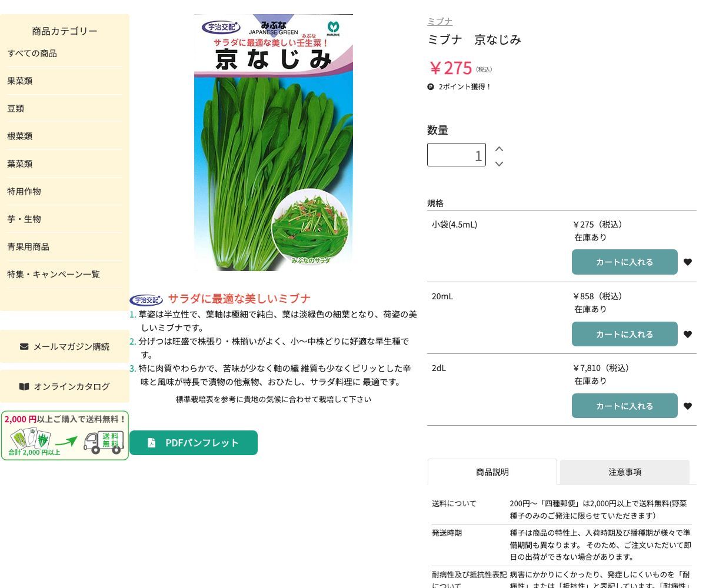
Task: Select the envelope icon for mail magazine
Action: [24, 346]
